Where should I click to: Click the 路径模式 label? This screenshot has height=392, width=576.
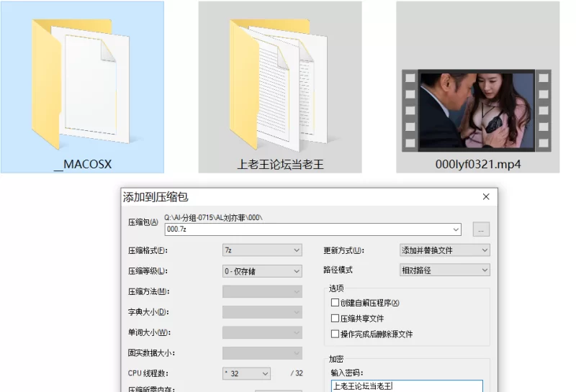pyautogui.click(x=338, y=270)
